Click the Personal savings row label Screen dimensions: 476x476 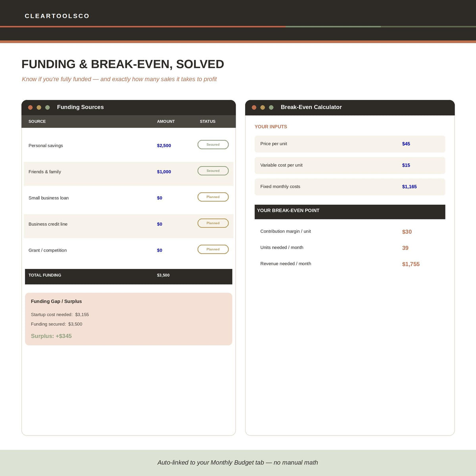point(46,146)
